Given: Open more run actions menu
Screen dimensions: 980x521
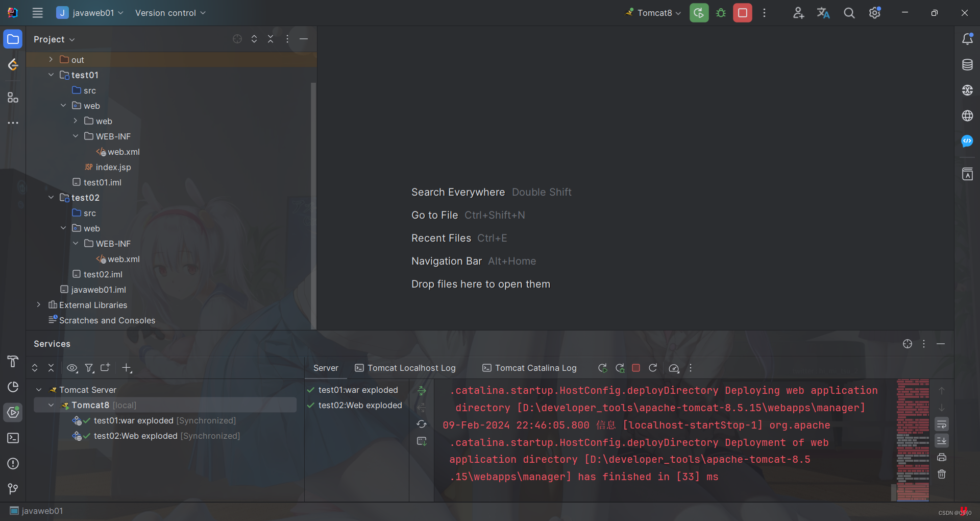Looking at the screenshot, I should coord(764,13).
